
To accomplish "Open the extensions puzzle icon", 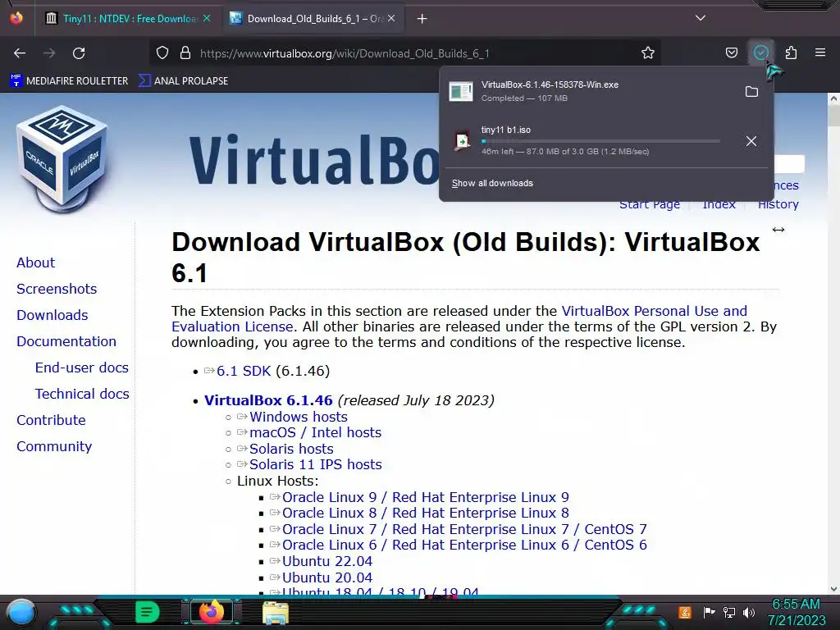I will pos(791,53).
